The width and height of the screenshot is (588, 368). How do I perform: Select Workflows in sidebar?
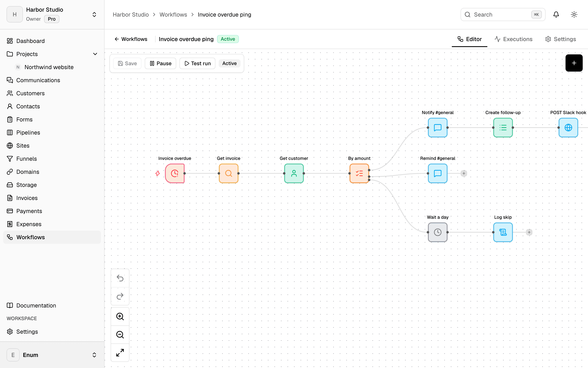click(x=52, y=237)
